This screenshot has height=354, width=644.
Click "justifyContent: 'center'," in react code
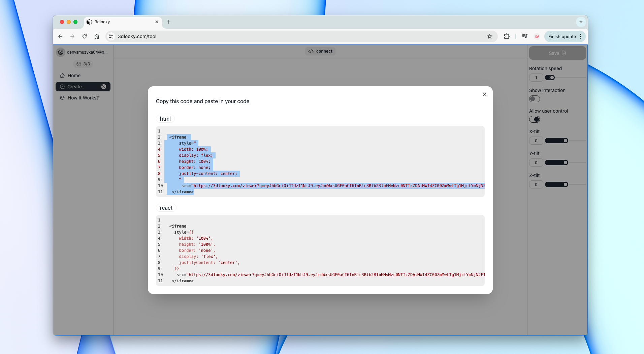click(209, 263)
